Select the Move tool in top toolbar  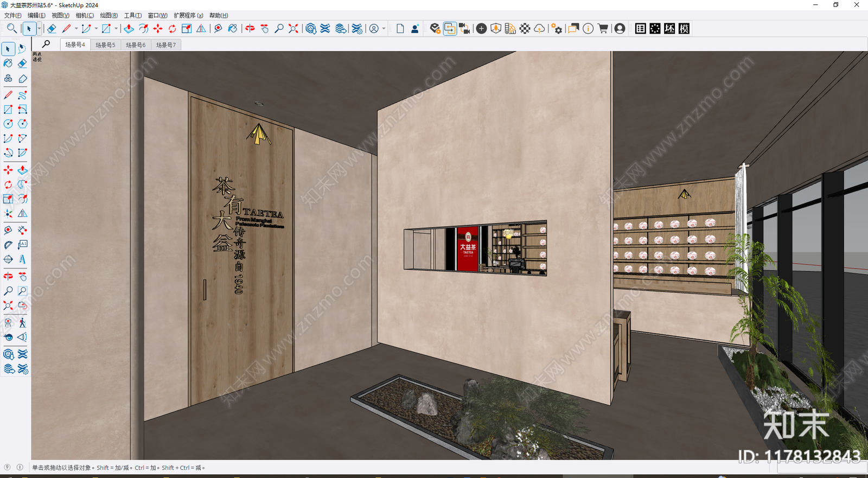point(158,29)
